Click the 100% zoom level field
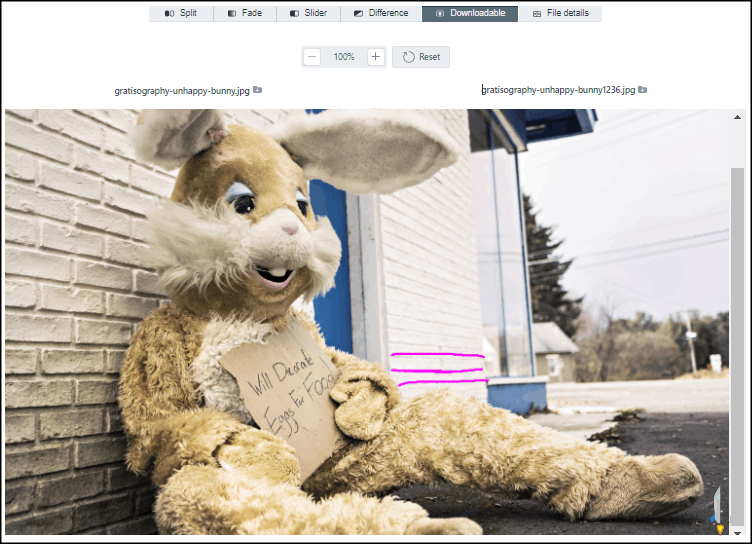Viewport: 752px width, 544px height. point(344,57)
